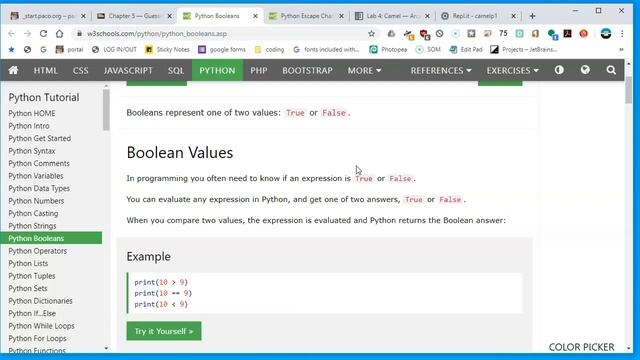640x360 pixels.
Task: Switch to the start.paco.org tab
Action: click(x=48, y=16)
